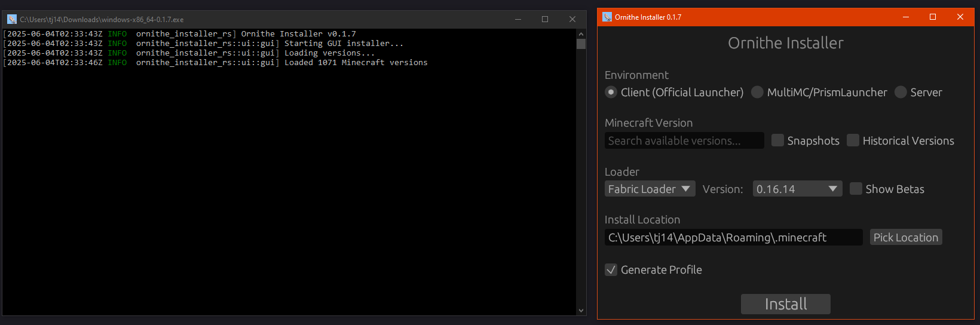Click the Install Location path field
Screen dimensions: 980x325
click(733, 237)
